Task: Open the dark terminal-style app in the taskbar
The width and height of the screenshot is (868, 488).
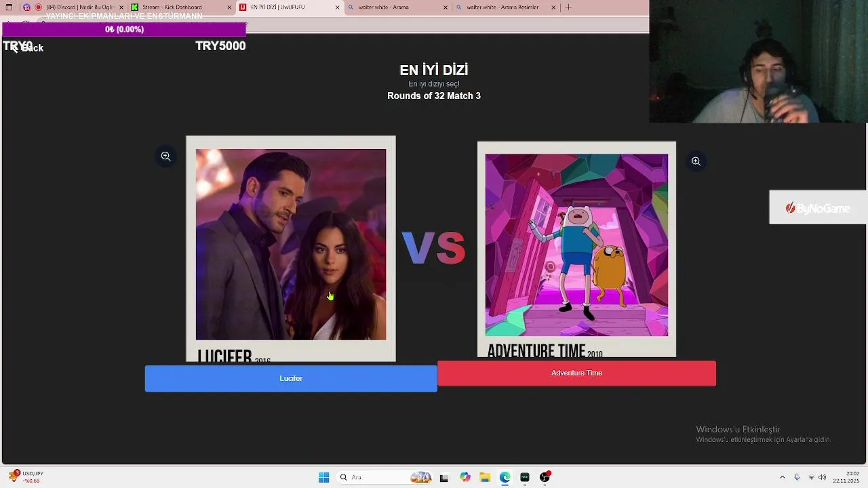Action: click(x=524, y=477)
